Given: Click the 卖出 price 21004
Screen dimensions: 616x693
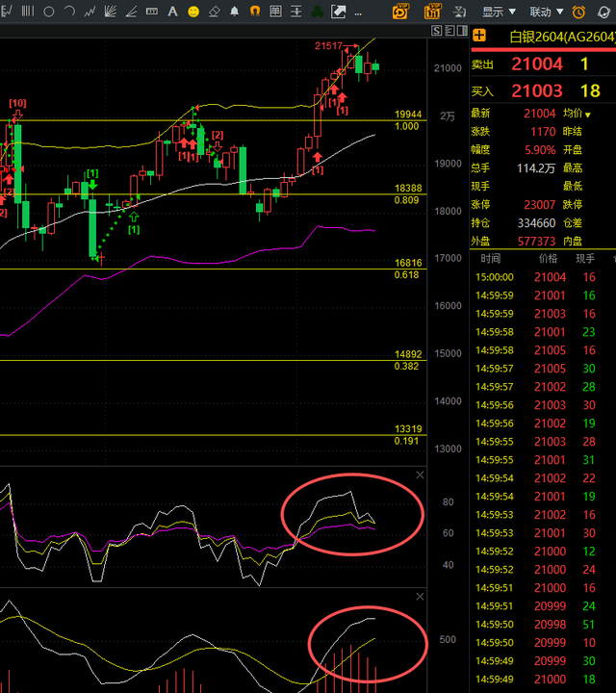Looking at the screenshot, I should (x=536, y=64).
